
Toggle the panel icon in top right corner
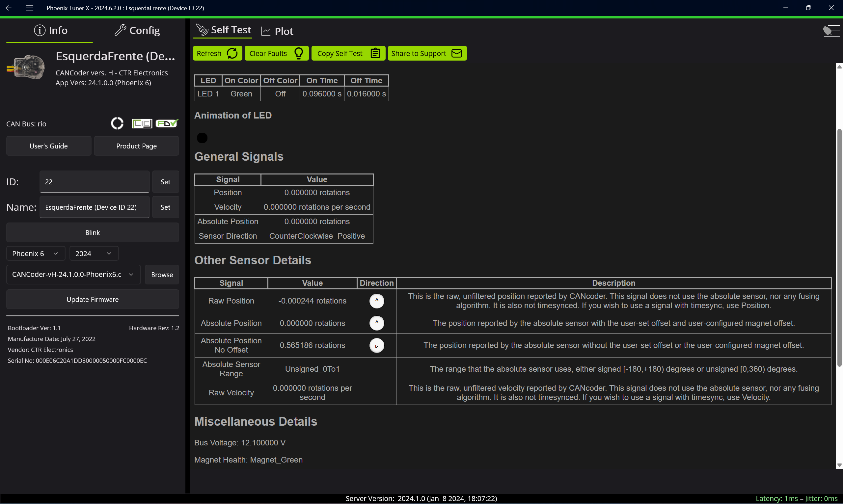click(x=831, y=31)
